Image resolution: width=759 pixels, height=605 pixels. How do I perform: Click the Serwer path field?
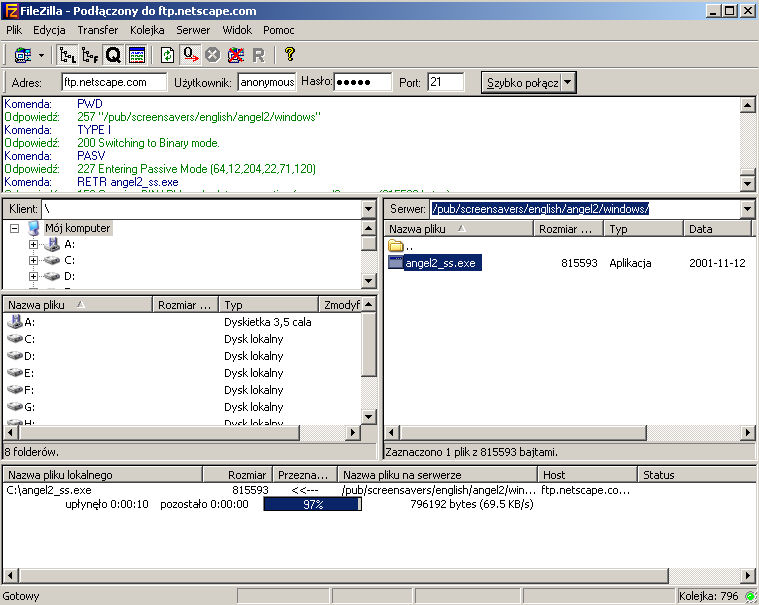(x=586, y=209)
